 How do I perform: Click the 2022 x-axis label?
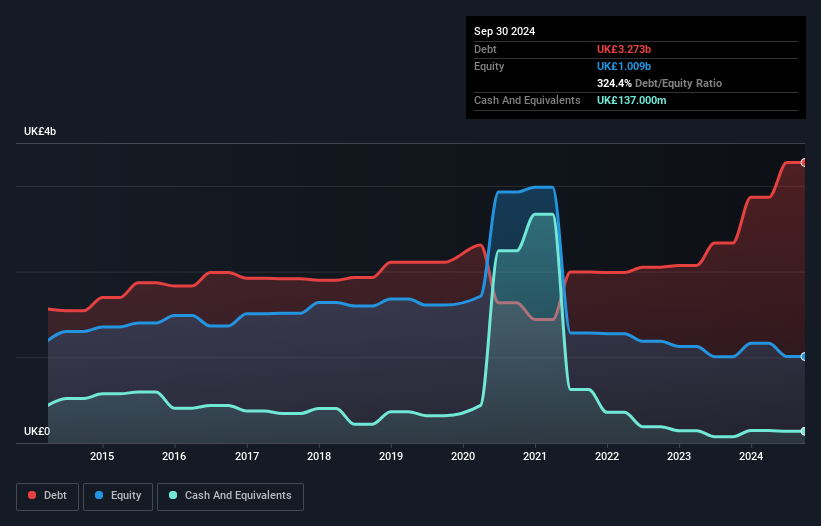(607, 456)
